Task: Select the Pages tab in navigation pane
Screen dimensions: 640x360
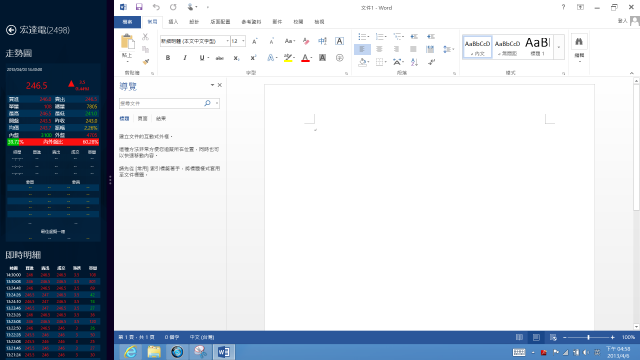Action: [x=142, y=118]
